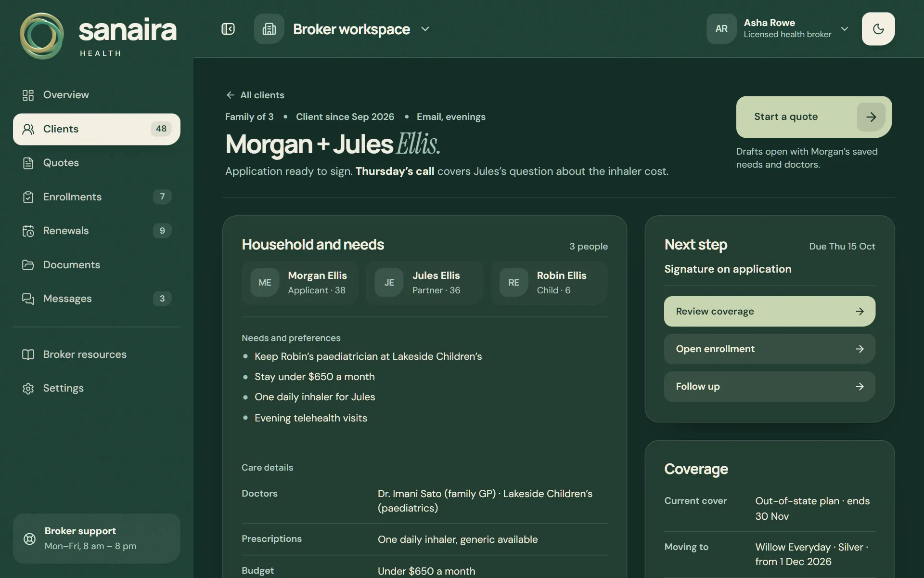The width and height of the screenshot is (924, 578).
Task: Click the Documents folder icon
Action: [x=28, y=265]
